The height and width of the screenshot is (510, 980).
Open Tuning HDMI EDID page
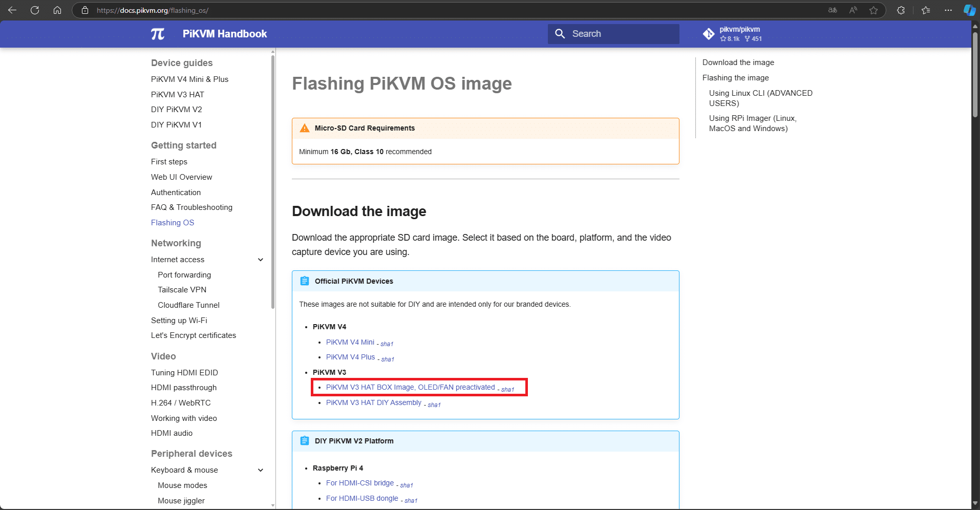click(184, 373)
